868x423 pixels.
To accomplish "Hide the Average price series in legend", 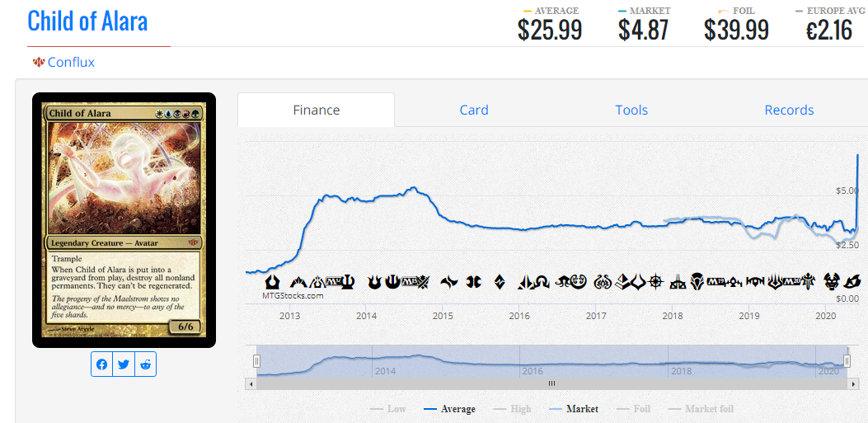I will (449, 409).
